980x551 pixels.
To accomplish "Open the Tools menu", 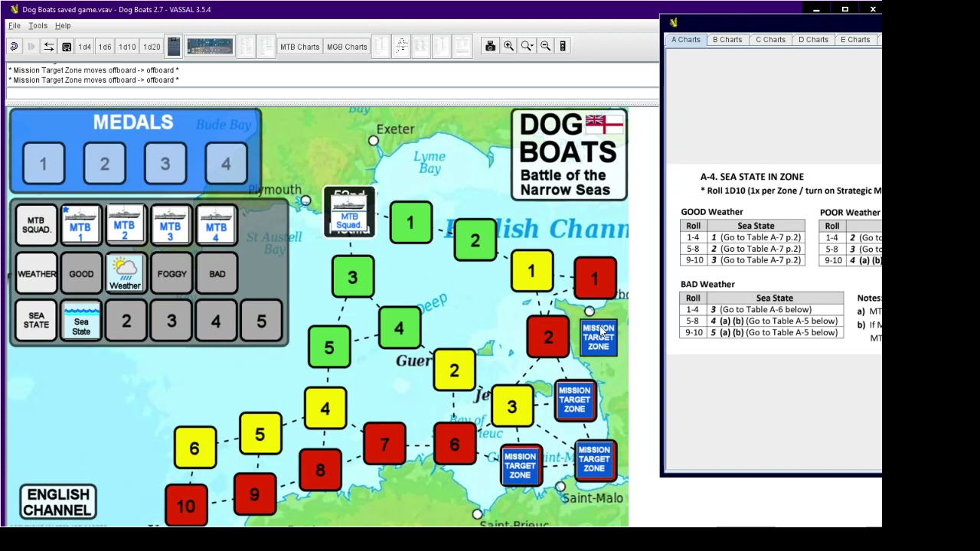I will 38,25.
